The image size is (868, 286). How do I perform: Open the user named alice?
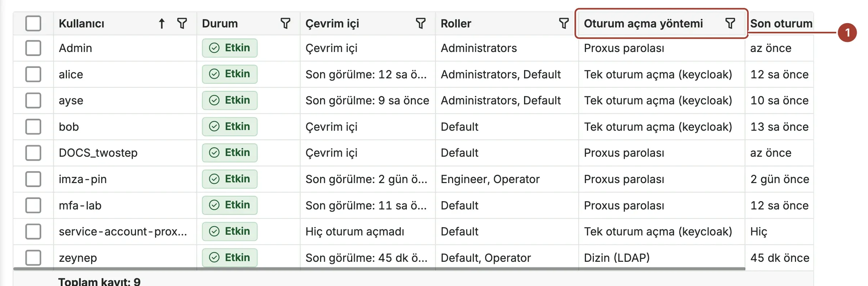click(71, 74)
